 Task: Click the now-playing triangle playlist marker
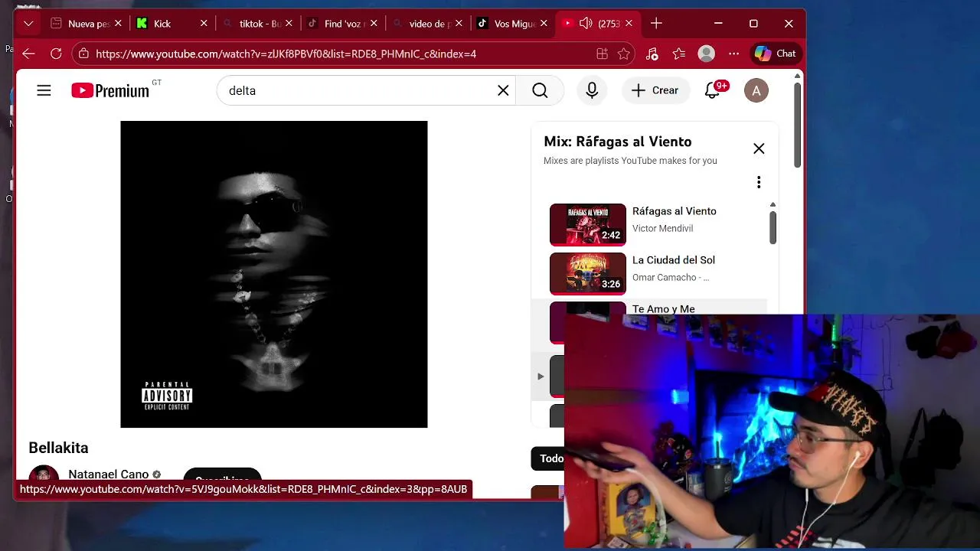pos(541,377)
